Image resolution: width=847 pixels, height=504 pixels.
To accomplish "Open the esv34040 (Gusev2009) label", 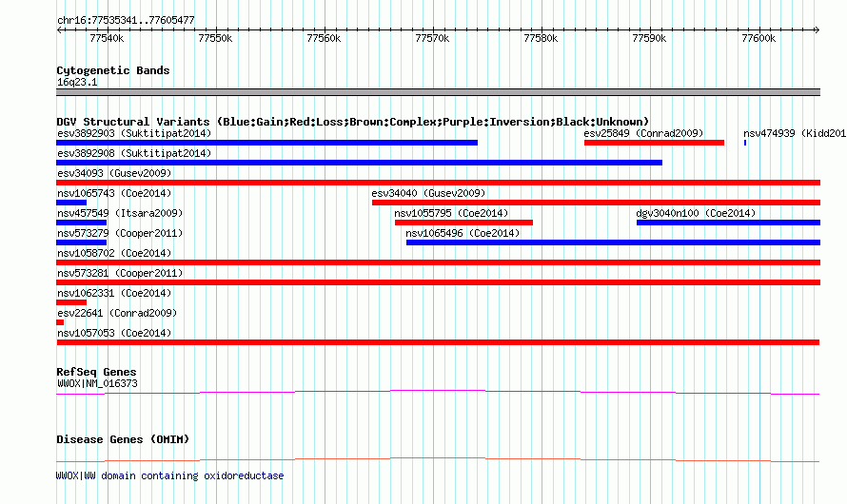I will pyautogui.click(x=428, y=193).
